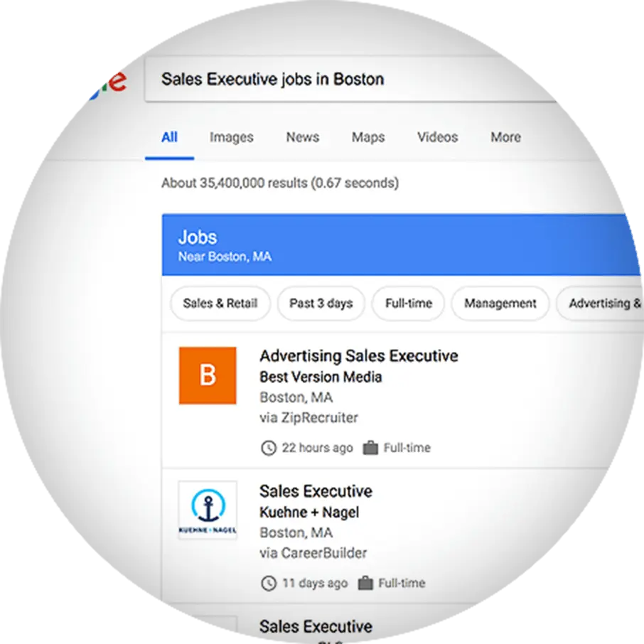Select the Management filter chip
The image size is (644, 644).
[500, 304]
